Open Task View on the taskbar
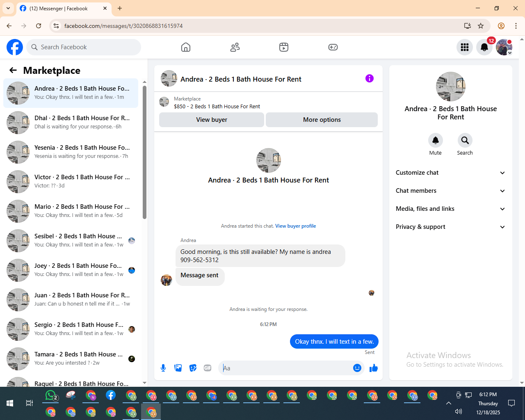 click(x=30, y=403)
